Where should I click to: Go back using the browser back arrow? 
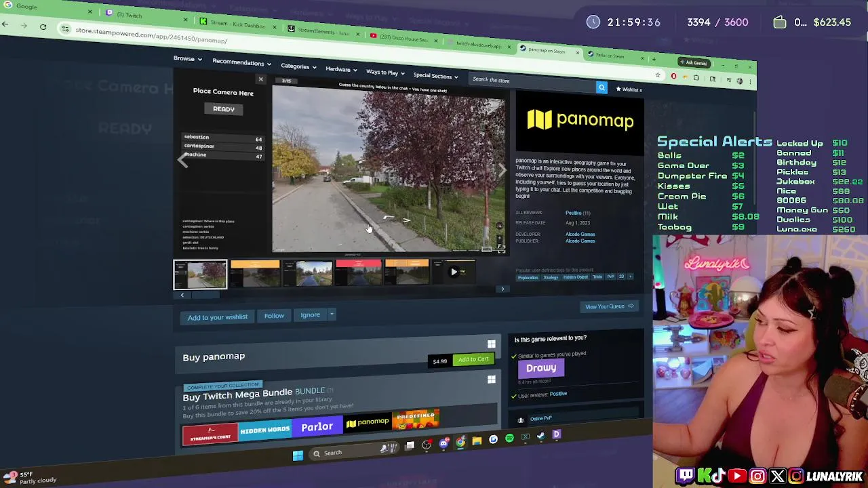click(x=5, y=24)
